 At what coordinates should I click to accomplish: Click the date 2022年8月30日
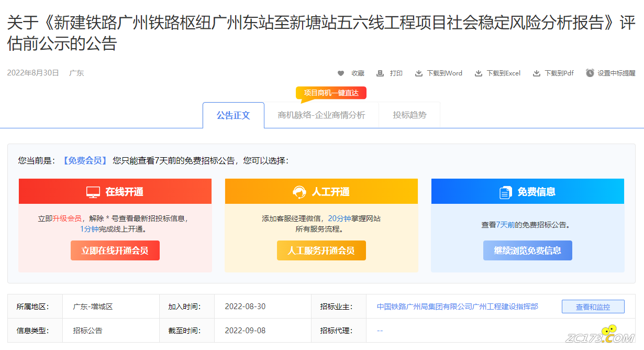click(x=33, y=73)
